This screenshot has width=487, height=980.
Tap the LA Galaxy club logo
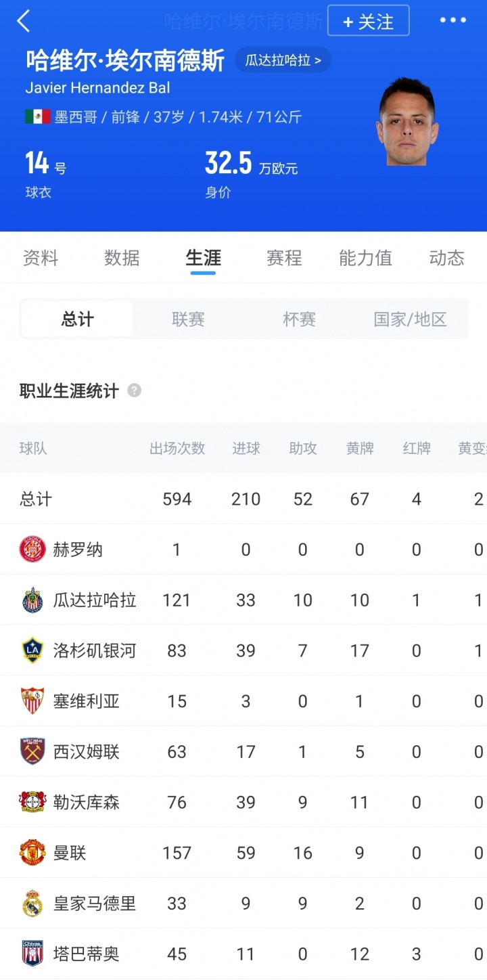point(32,650)
